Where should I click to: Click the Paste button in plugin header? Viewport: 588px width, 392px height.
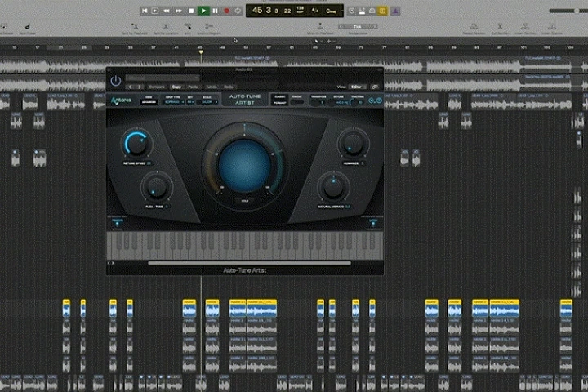pyautogui.click(x=193, y=87)
